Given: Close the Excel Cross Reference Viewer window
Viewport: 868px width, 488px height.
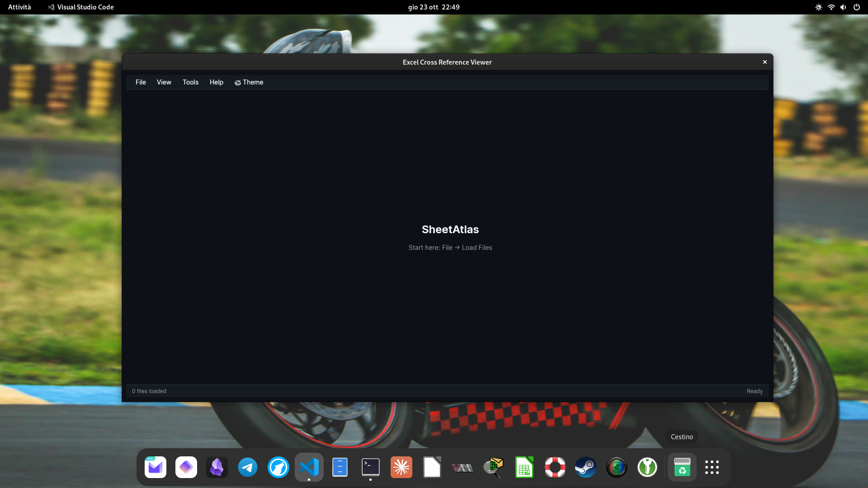Looking at the screenshot, I should point(764,62).
